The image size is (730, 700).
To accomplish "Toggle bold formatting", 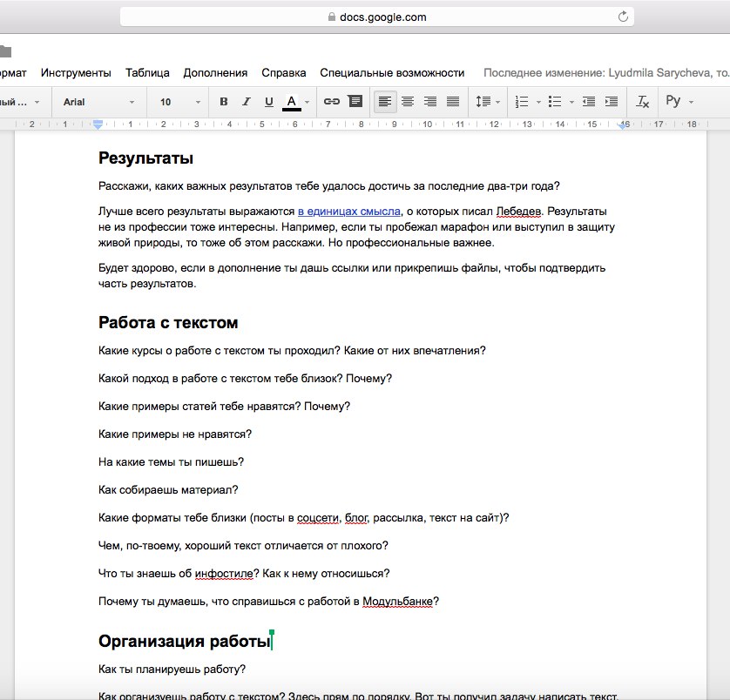I will point(224,102).
